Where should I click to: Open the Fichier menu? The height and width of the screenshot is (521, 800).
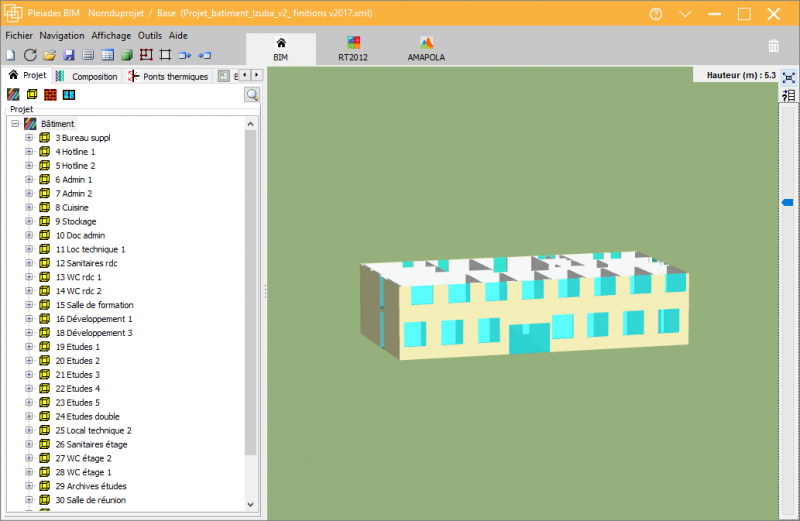pos(19,35)
